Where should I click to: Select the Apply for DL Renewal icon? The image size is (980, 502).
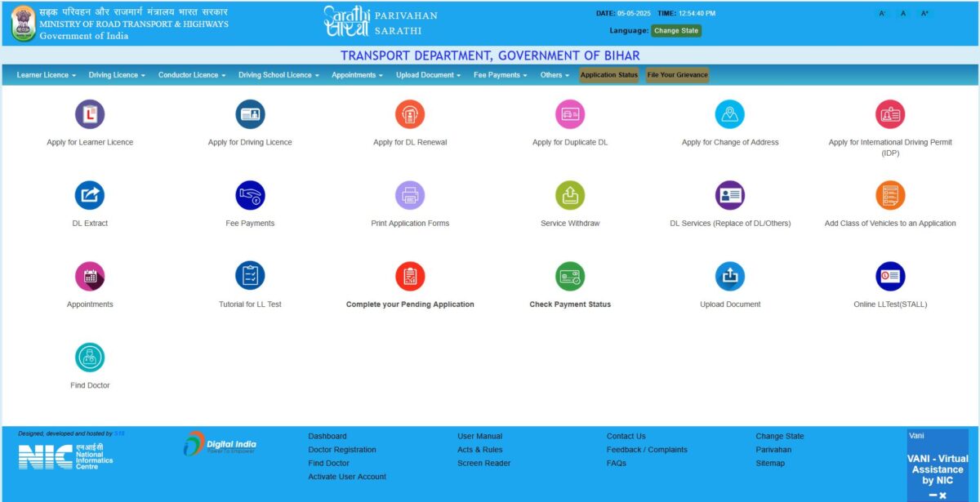[410, 114]
